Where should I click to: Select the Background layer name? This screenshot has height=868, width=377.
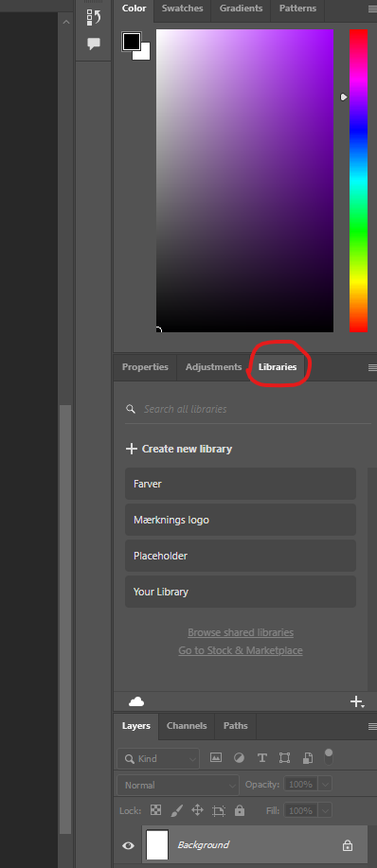coord(203,844)
